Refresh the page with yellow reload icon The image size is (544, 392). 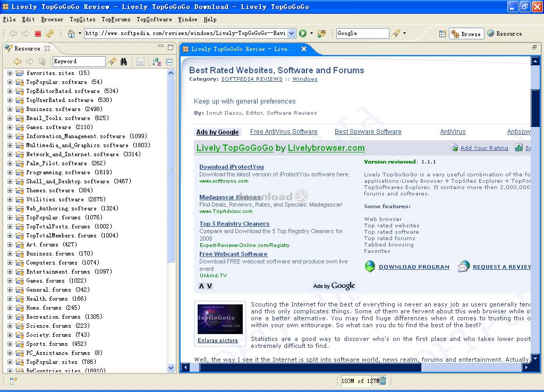50,33
